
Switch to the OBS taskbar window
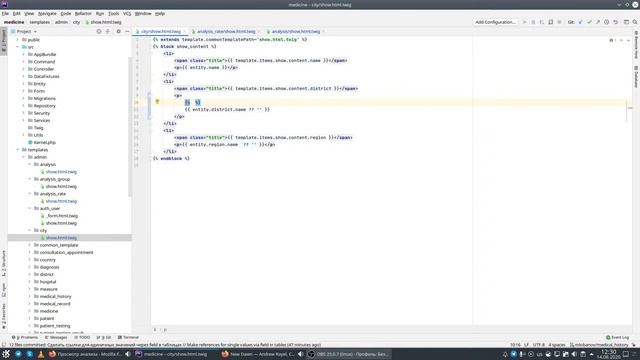pos(348,354)
